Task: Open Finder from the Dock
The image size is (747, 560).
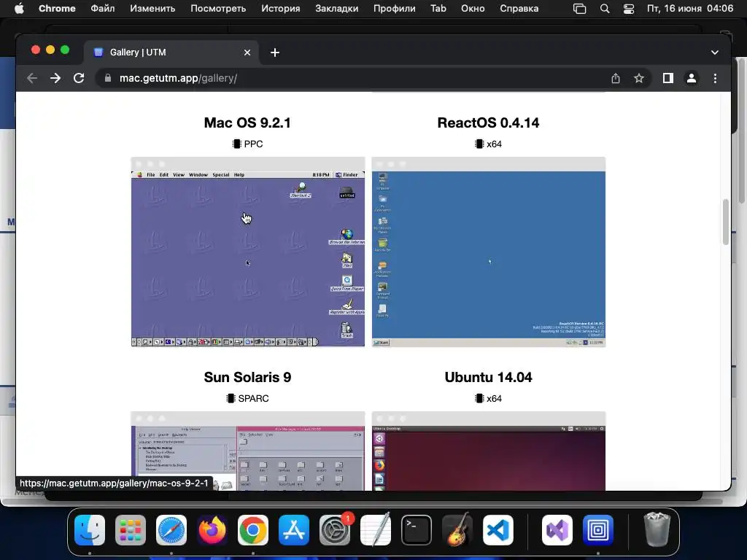Action: [x=90, y=530]
